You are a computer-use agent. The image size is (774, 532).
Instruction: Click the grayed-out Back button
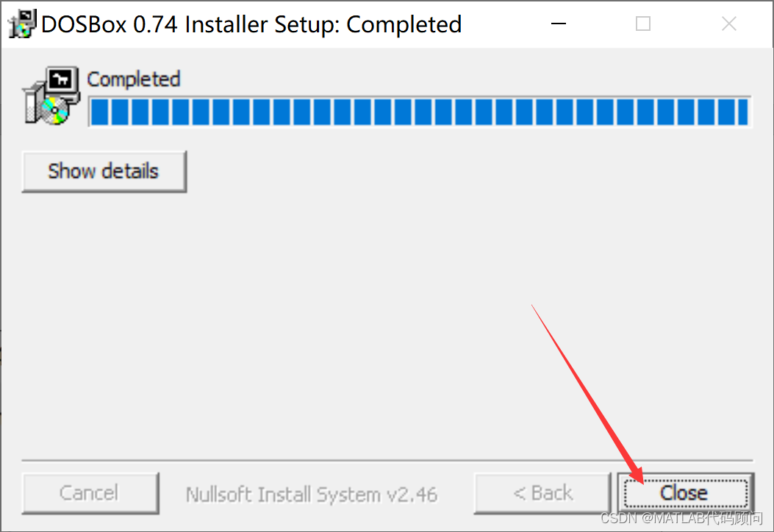[542, 492]
